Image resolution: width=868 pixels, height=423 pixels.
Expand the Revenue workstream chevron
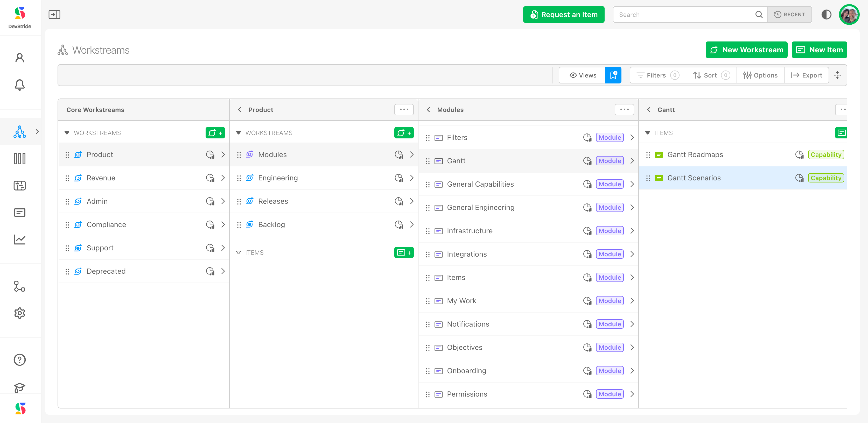[223, 178]
